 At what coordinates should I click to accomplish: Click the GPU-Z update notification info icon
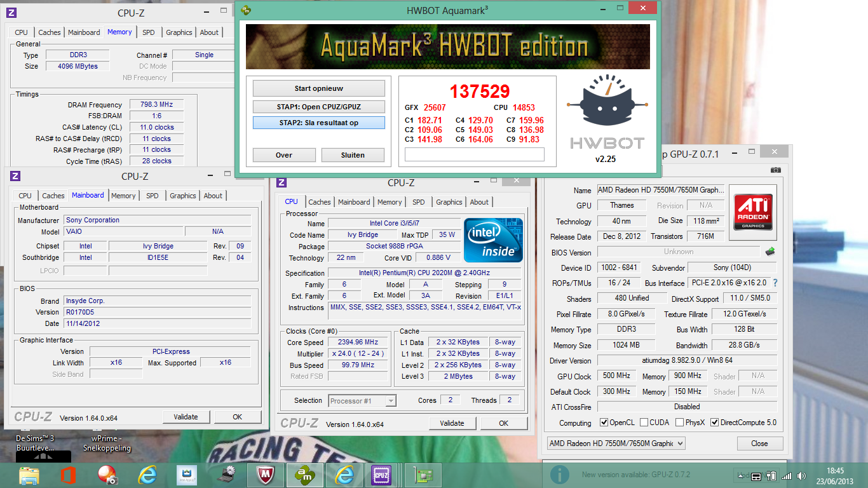[x=559, y=475]
